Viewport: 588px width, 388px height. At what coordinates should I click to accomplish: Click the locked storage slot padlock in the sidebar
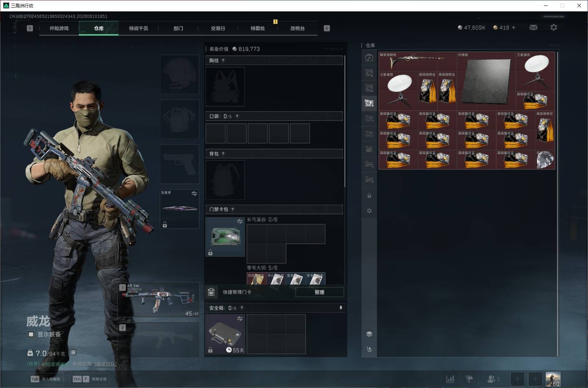(x=369, y=195)
